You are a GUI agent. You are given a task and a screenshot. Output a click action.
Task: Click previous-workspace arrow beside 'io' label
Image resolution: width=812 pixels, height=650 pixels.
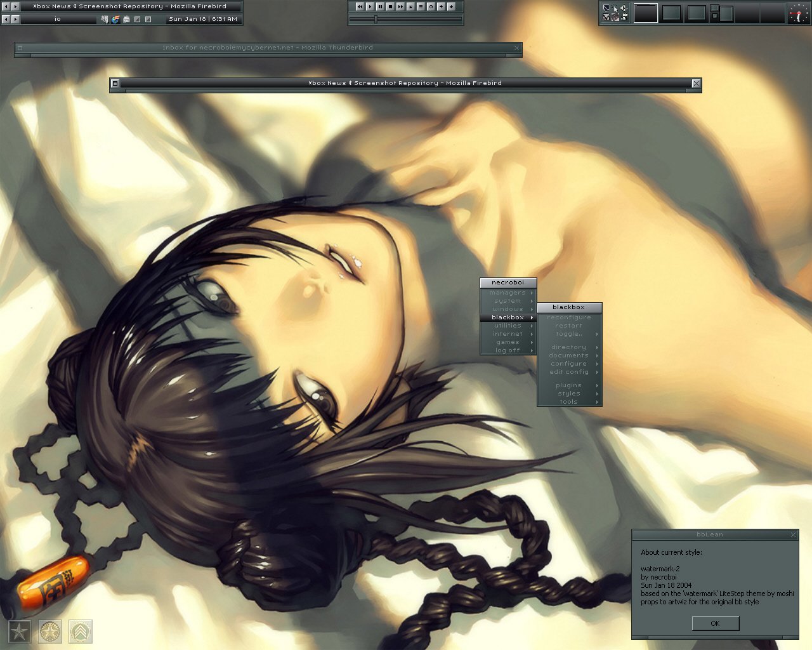point(6,19)
